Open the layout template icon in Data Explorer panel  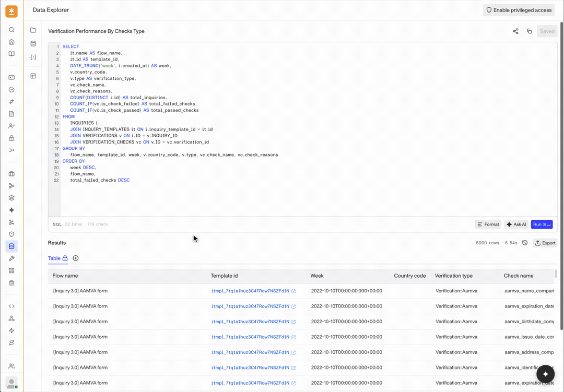point(33,76)
